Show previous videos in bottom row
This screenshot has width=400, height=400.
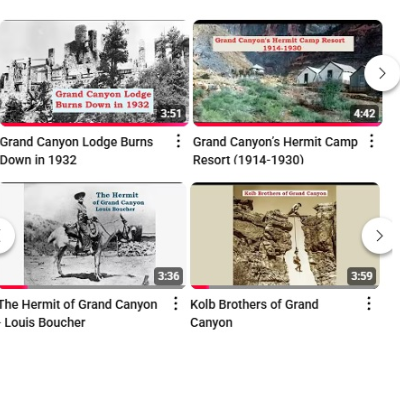click(x=5, y=236)
